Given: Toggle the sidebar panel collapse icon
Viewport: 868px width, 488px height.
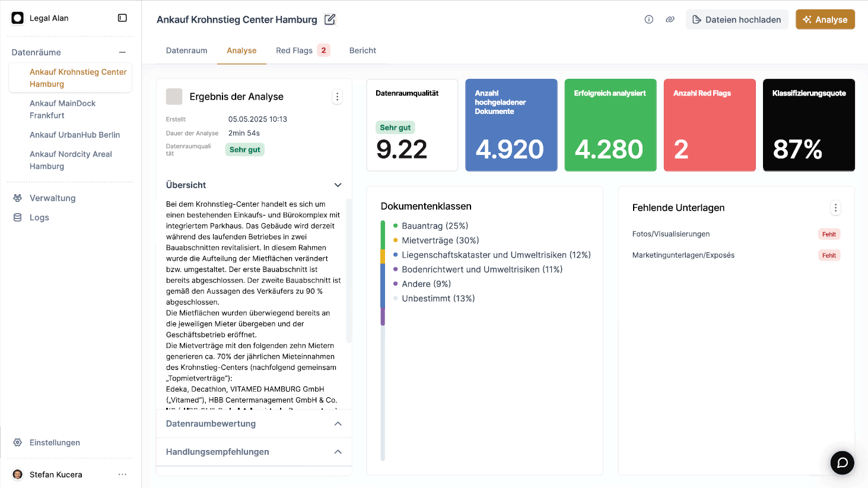Looking at the screenshot, I should point(122,18).
